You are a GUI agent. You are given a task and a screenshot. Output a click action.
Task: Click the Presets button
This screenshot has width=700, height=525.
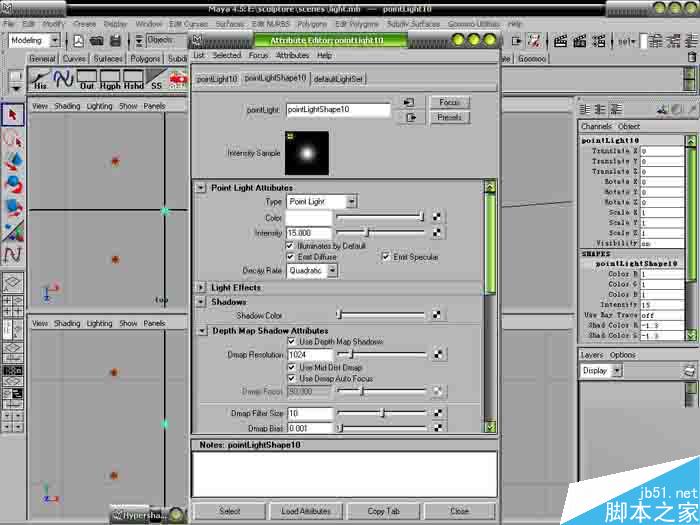point(450,117)
